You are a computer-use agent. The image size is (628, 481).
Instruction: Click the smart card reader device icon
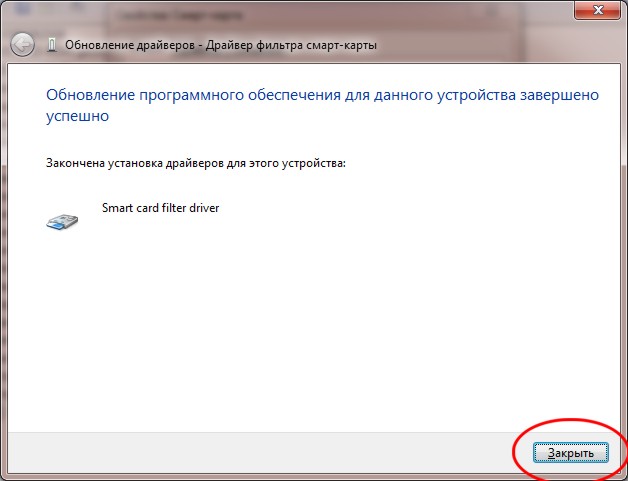tap(62, 221)
